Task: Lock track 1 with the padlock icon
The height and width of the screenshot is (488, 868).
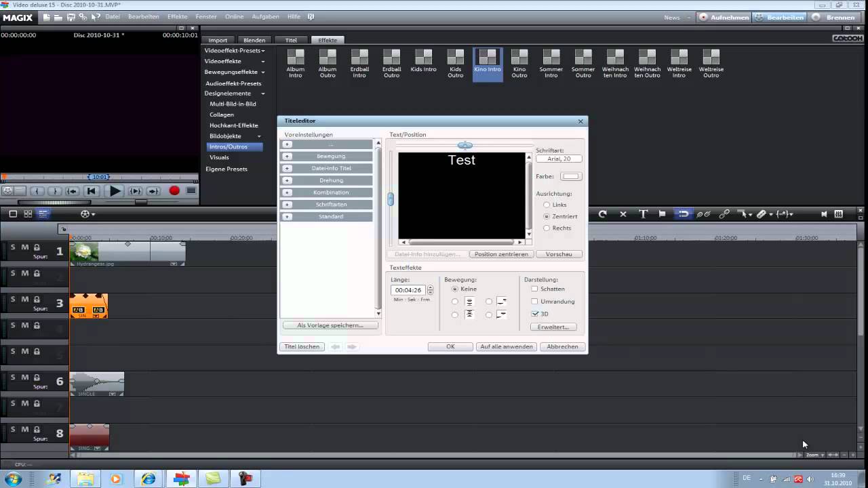Action: (37, 247)
